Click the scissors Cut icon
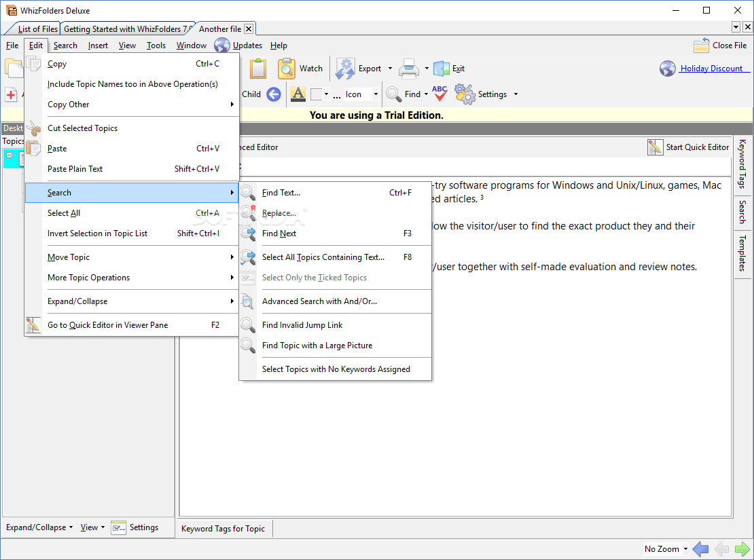 point(33,128)
